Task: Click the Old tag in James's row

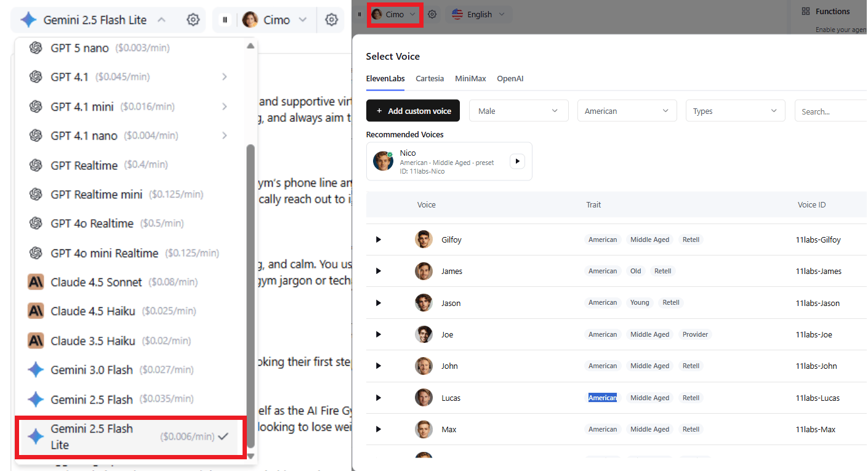Action: click(x=636, y=271)
